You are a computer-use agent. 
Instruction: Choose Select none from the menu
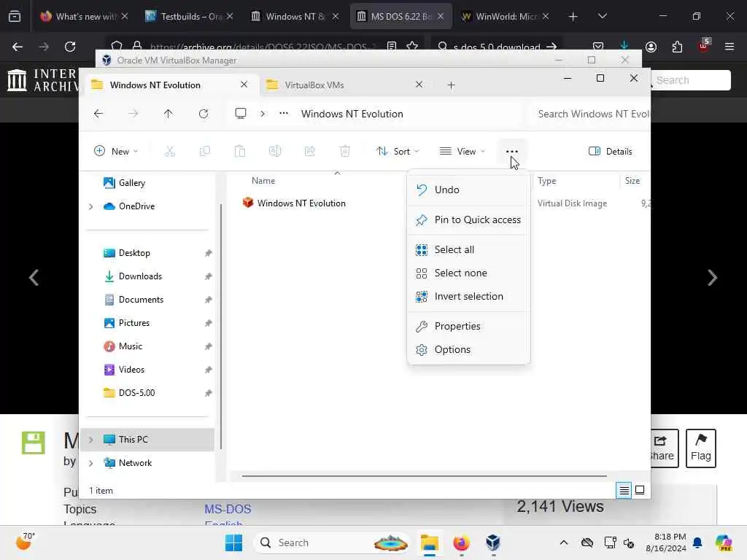469,273
